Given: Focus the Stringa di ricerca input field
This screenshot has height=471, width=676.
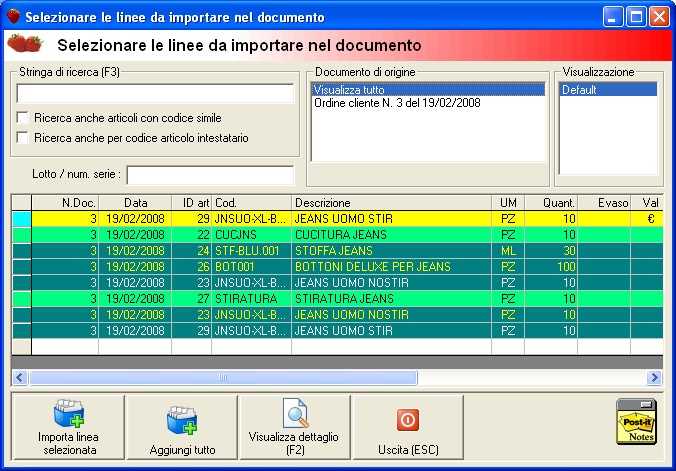Looking at the screenshot, I should pyautogui.click(x=155, y=94).
